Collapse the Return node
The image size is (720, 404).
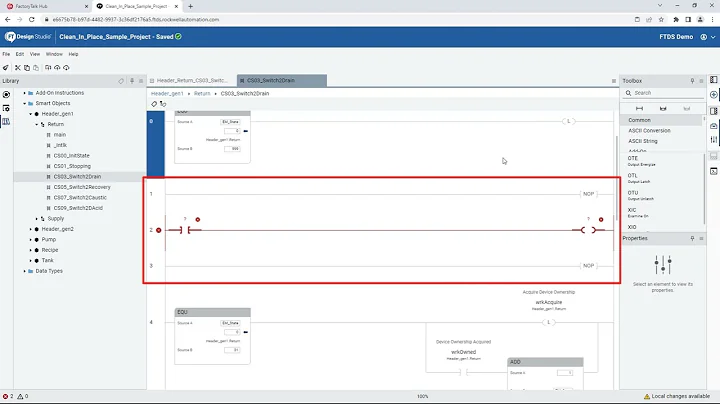tap(37, 124)
